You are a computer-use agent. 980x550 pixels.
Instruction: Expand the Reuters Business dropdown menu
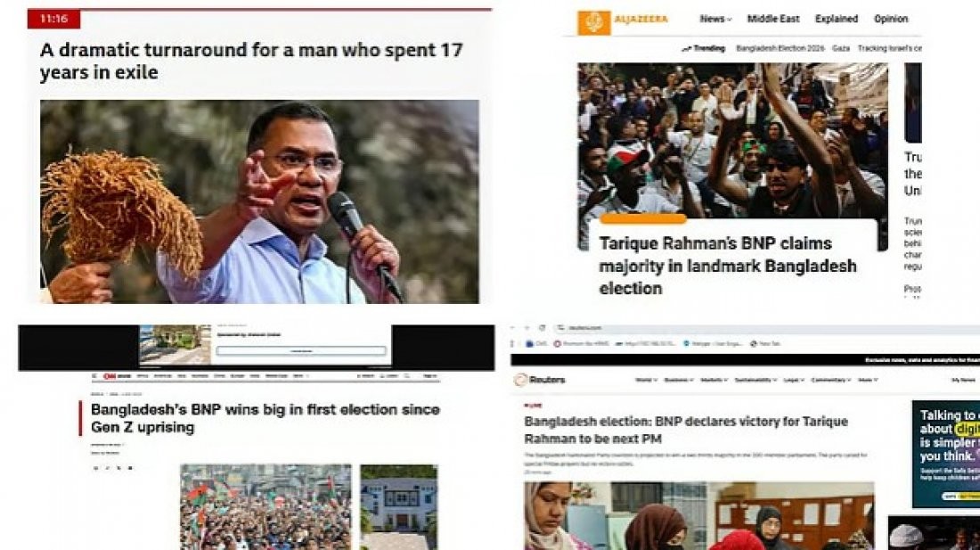679,380
